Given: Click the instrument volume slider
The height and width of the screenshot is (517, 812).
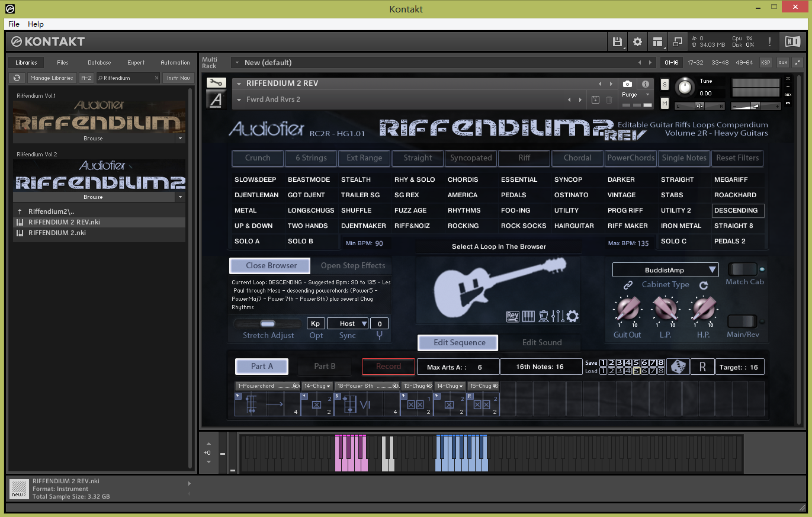Looking at the screenshot, I should pyautogui.click(x=755, y=106).
